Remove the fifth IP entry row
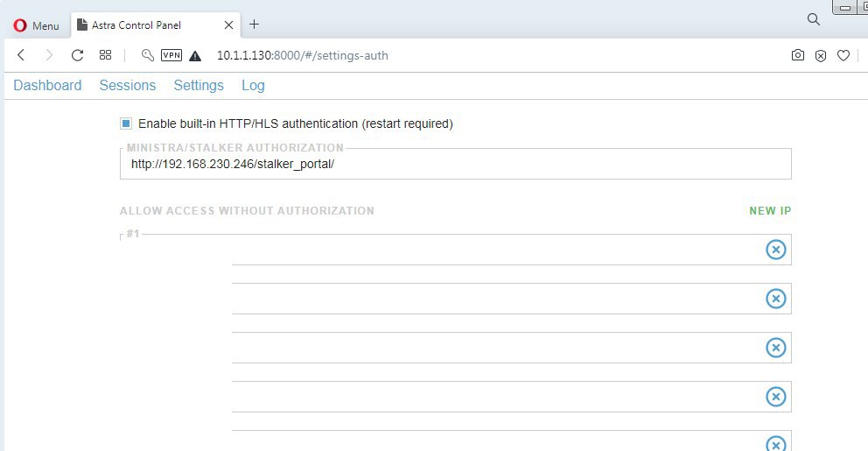The height and width of the screenshot is (451, 868). point(775,444)
